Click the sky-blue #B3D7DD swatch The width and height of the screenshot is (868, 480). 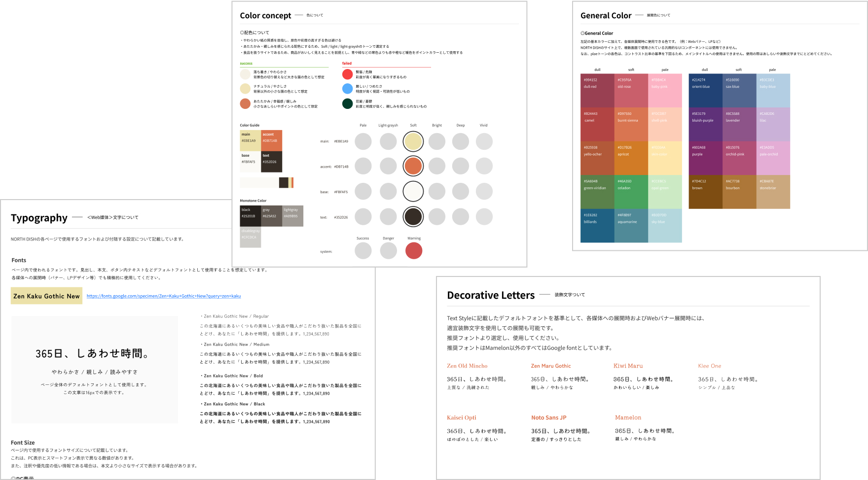click(x=665, y=226)
